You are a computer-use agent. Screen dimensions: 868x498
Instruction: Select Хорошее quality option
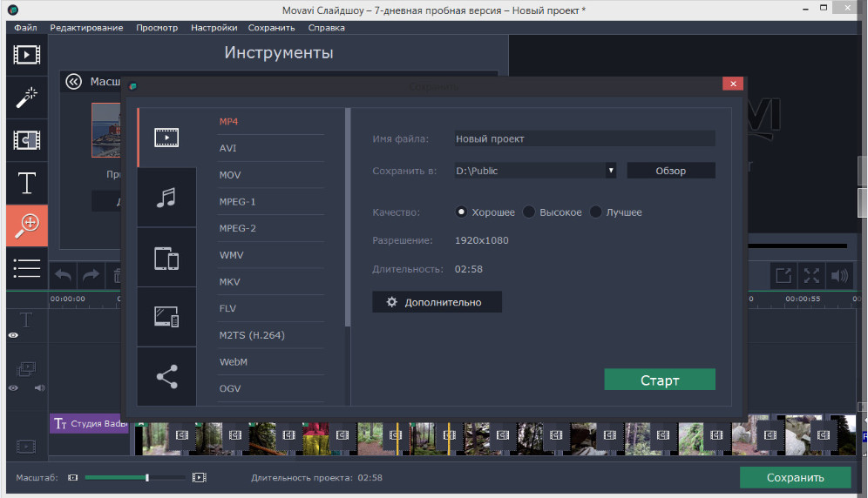tap(461, 212)
